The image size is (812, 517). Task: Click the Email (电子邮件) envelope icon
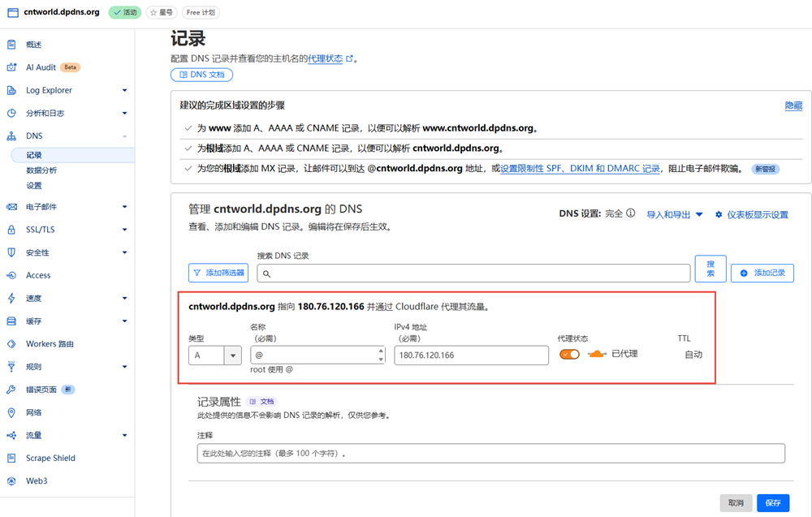11,206
